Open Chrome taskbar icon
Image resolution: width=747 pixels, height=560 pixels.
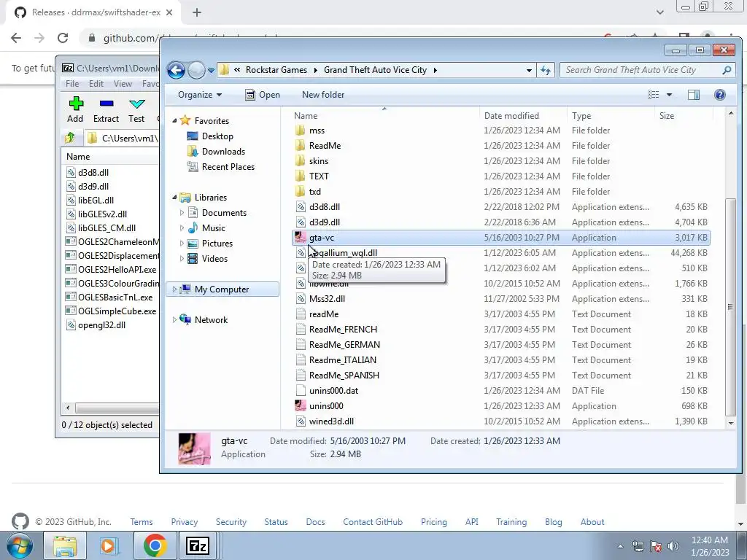[155, 545]
